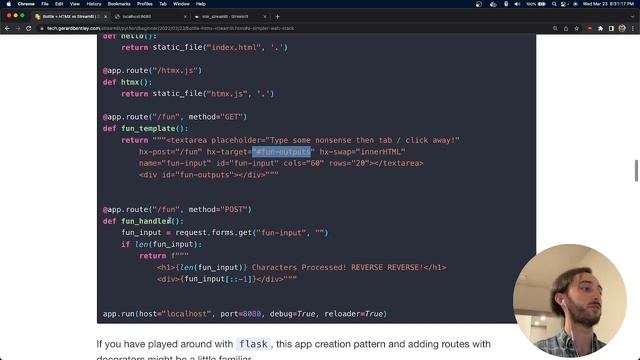The width and height of the screenshot is (640, 360).
Task: Open the Window menu
Action: (x=181, y=4)
